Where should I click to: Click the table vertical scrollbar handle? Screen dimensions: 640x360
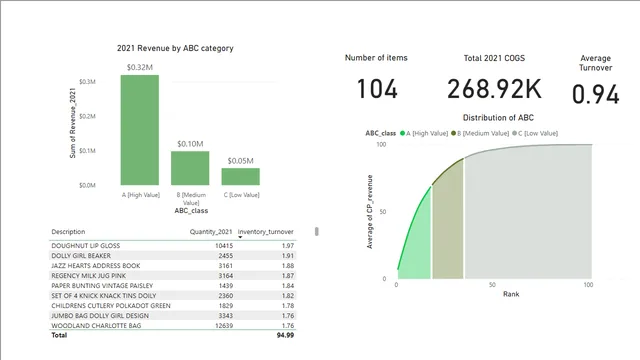pos(316,231)
